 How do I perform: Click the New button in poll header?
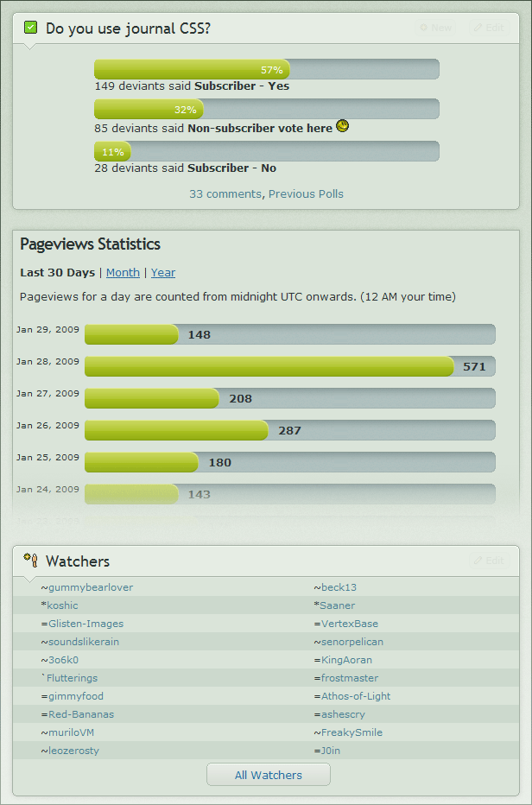point(436,28)
